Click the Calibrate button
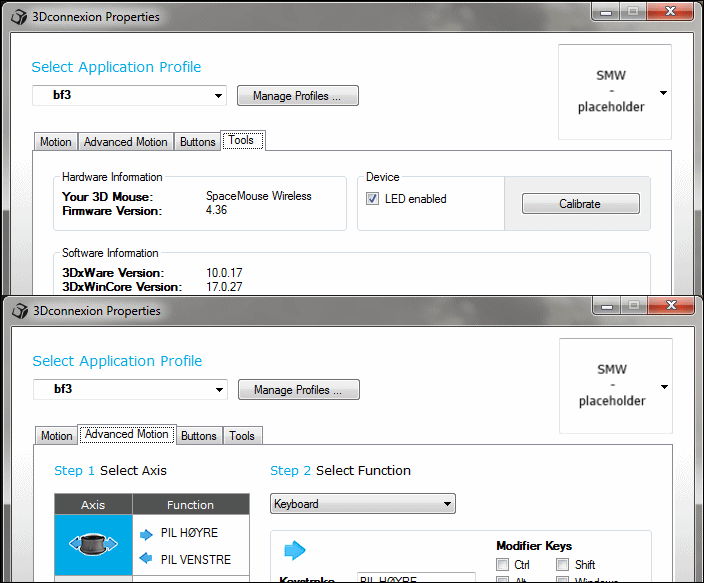The image size is (704, 583). click(x=581, y=204)
